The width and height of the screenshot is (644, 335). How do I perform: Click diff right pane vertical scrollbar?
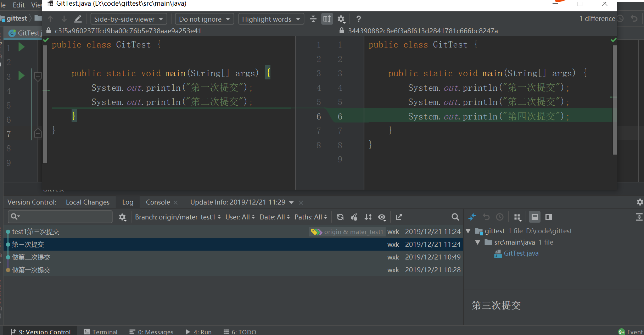614,100
